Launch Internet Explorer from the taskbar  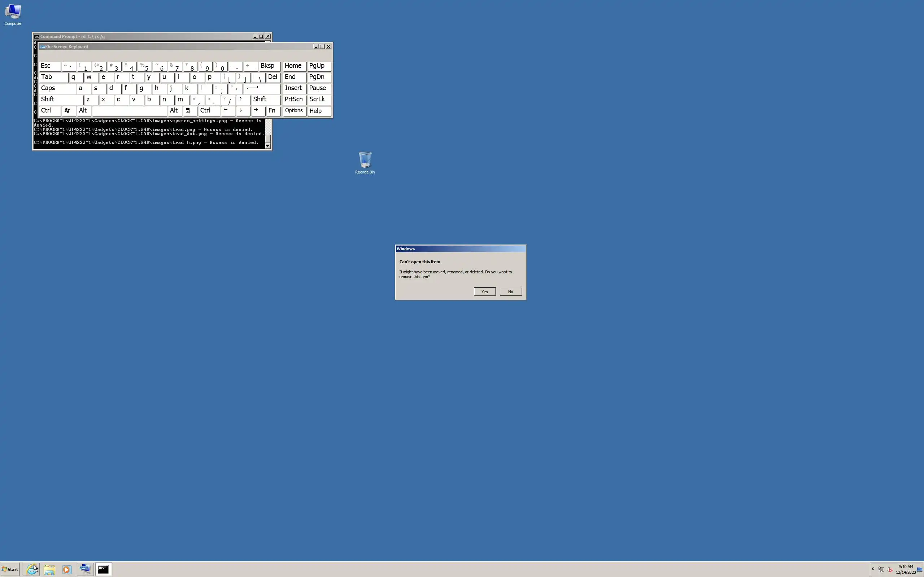[32, 569]
